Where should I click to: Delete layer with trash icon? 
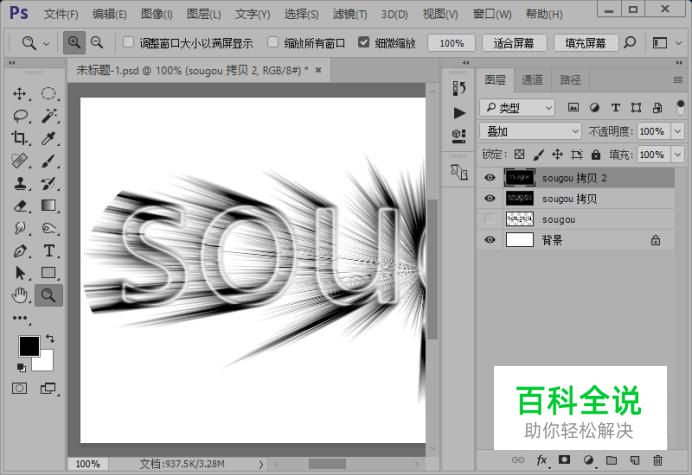pyautogui.click(x=658, y=460)
